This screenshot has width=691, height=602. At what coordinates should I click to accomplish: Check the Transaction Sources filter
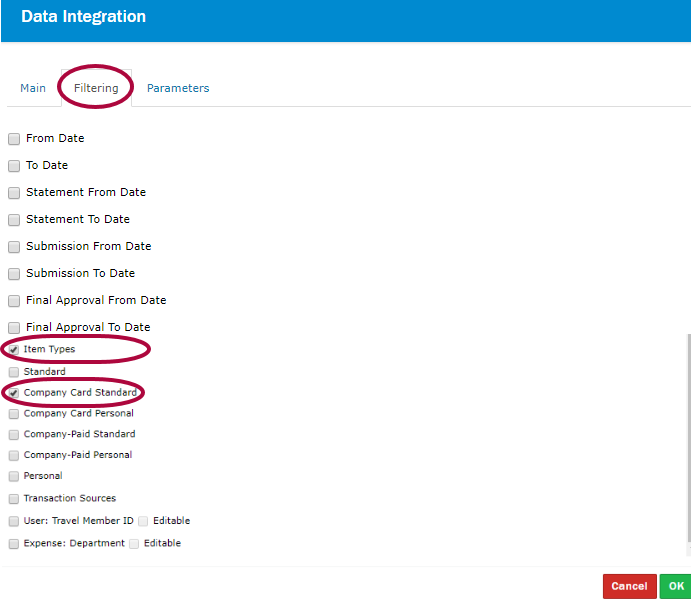(x=14, y=499)
